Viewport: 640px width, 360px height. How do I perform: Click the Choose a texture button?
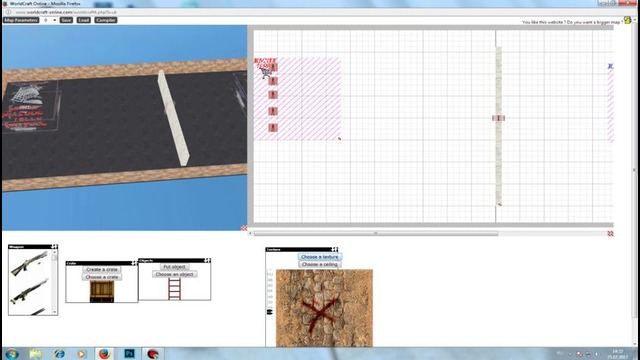(x=320, y=257)
